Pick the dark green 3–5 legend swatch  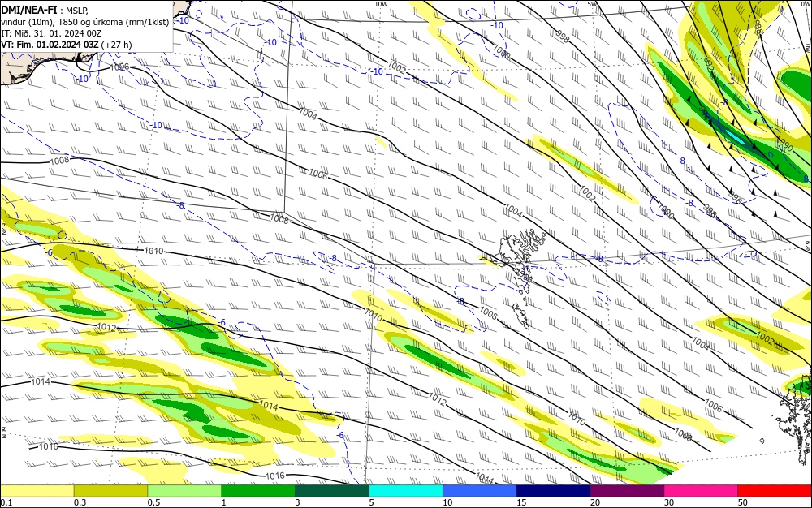click(332, 491)
